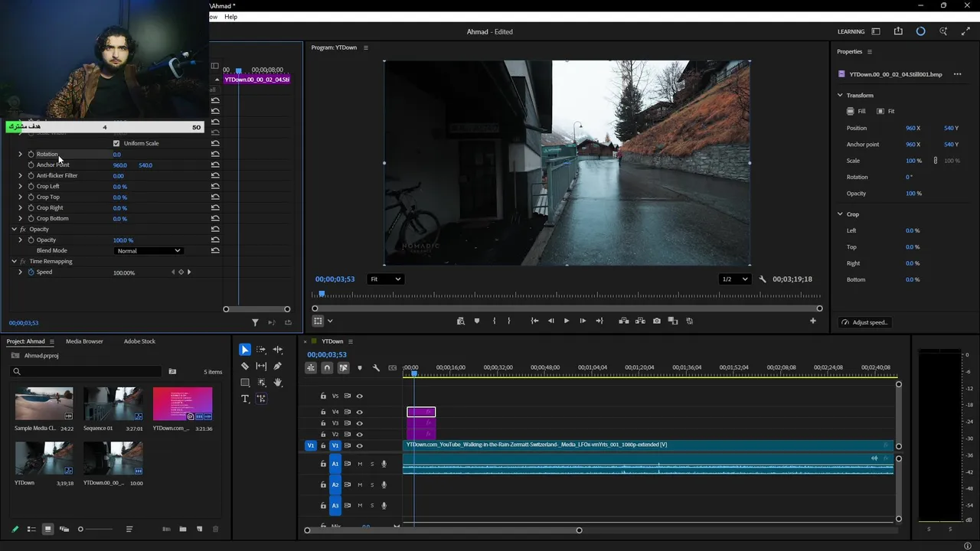Pick the Pen tool
The image size is (980, 551).
[278, 367]
